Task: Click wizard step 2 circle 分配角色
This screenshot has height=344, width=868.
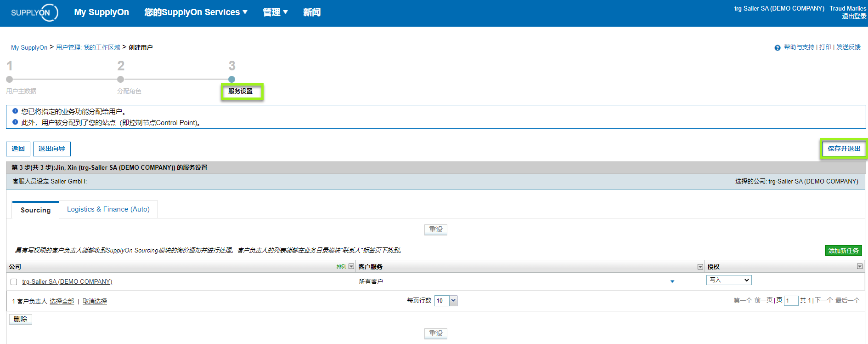Action: point(121,80)
